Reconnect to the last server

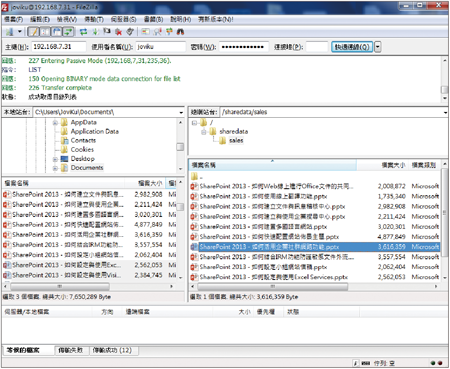click(x=130, y=32)
